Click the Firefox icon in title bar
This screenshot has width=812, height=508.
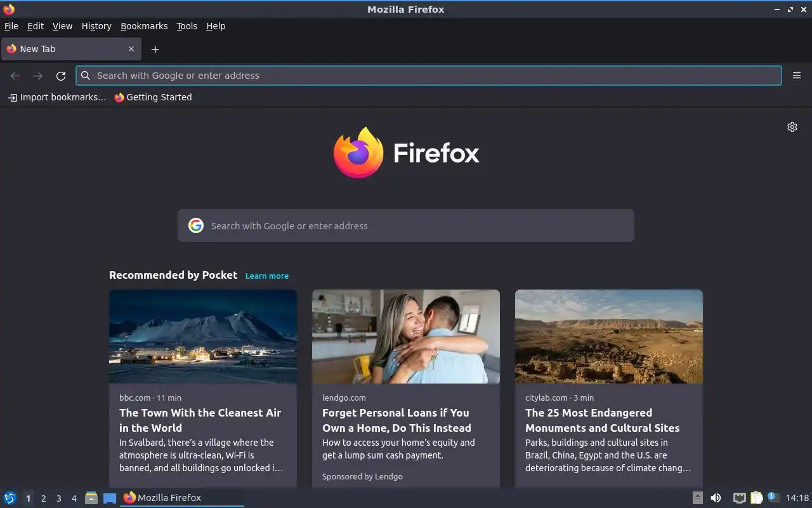click(9, 9)
